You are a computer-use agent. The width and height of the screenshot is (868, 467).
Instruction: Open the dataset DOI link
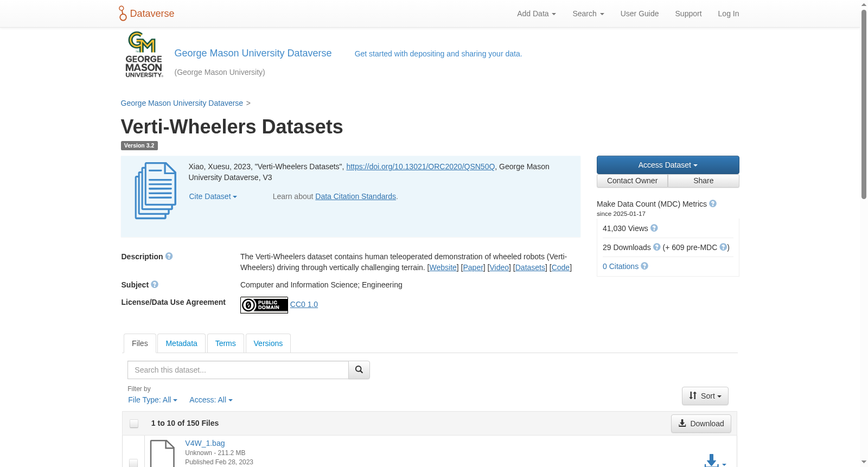click(420, 167)
